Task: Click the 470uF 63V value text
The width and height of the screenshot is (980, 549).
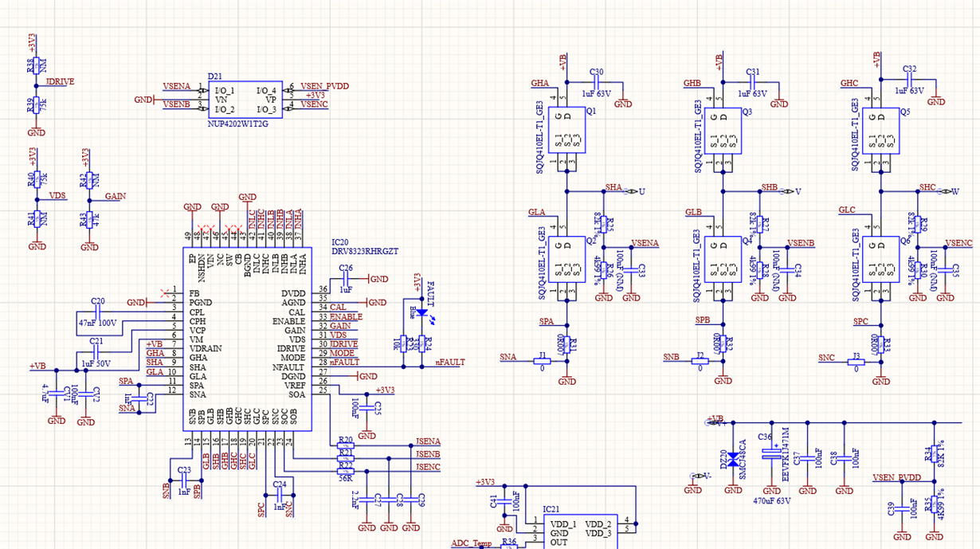Action: tap(773, 502)
